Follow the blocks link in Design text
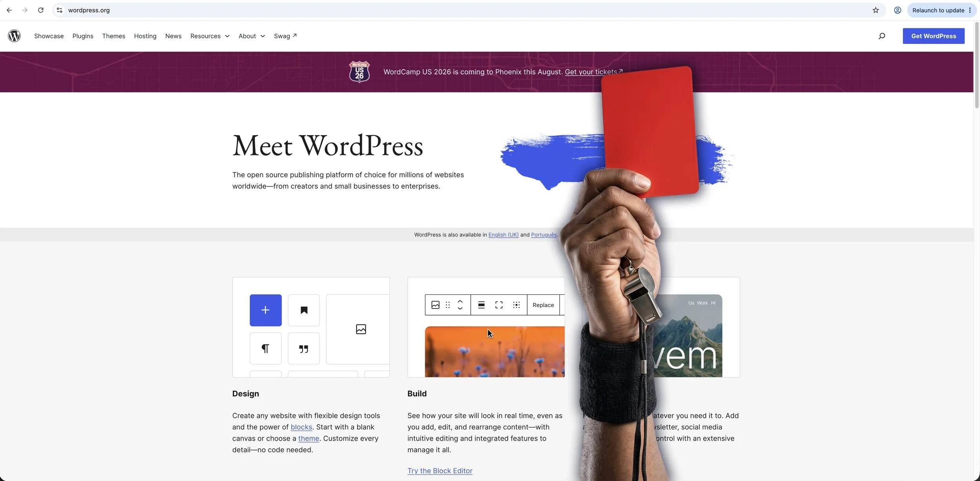The height and width of the screenshot is (481, 980). coord(301,427)
